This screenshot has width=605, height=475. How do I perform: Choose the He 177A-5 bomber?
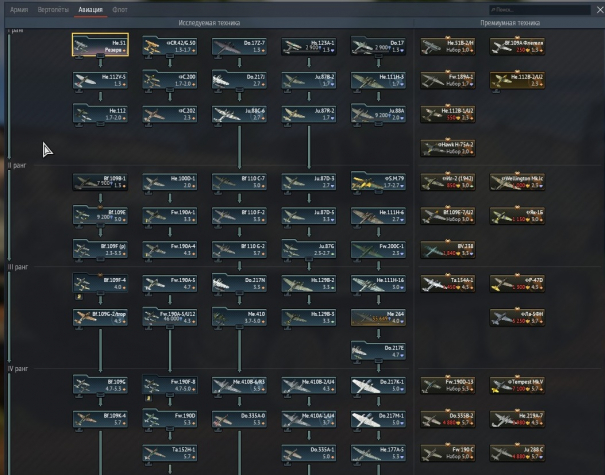coord(378,453)
